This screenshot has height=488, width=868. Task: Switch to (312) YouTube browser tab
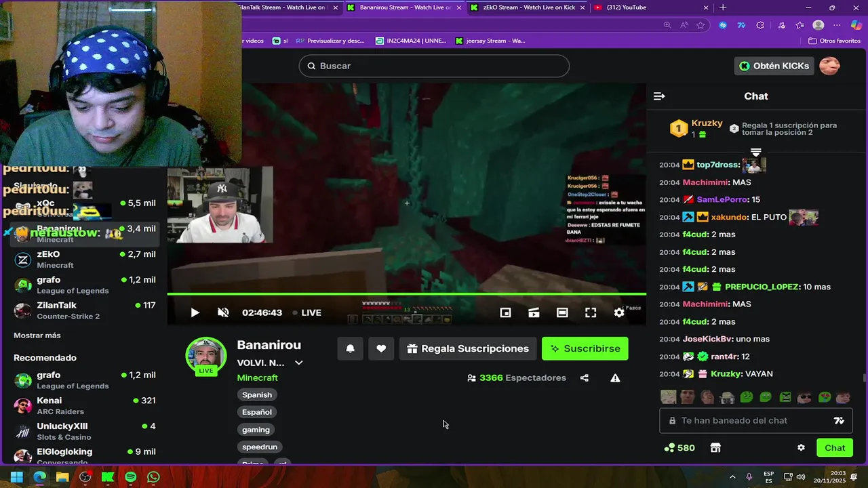pyautogui.click(x=651, y=7)
